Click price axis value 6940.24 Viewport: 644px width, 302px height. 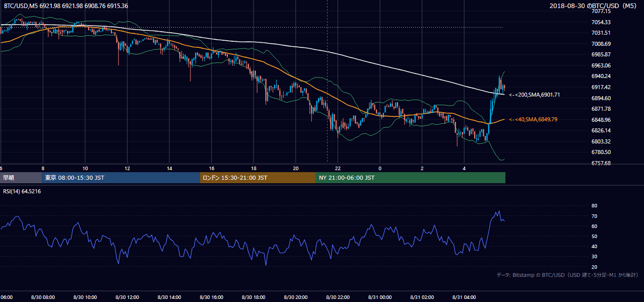(x=601, y=76)
